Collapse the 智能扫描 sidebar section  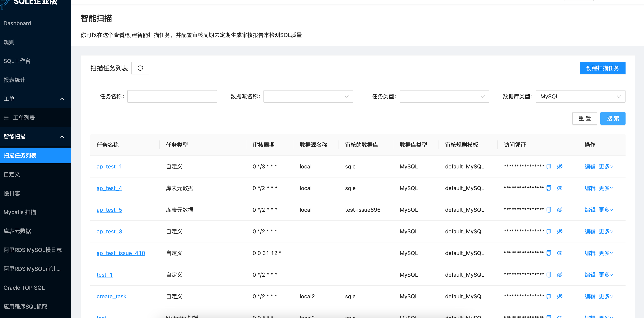click(x=62, y=137)
